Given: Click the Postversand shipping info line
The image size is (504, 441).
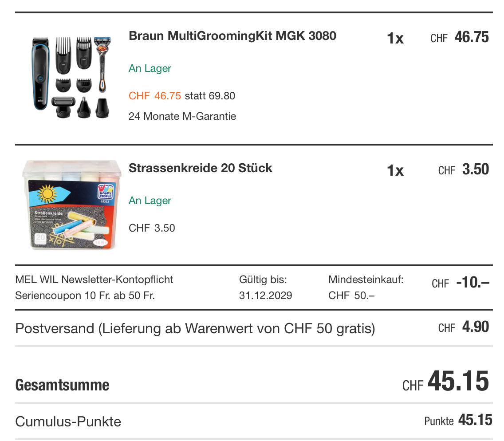Looking at the screenshot, I should coord(195,329).
